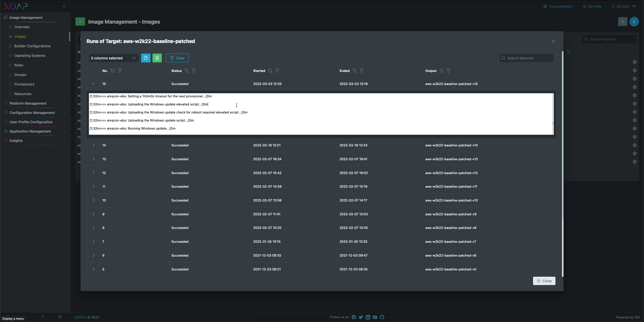Sort the Output column
This screenshot has width=644, height=322.
pyautogui.click(x=441, y=71)
